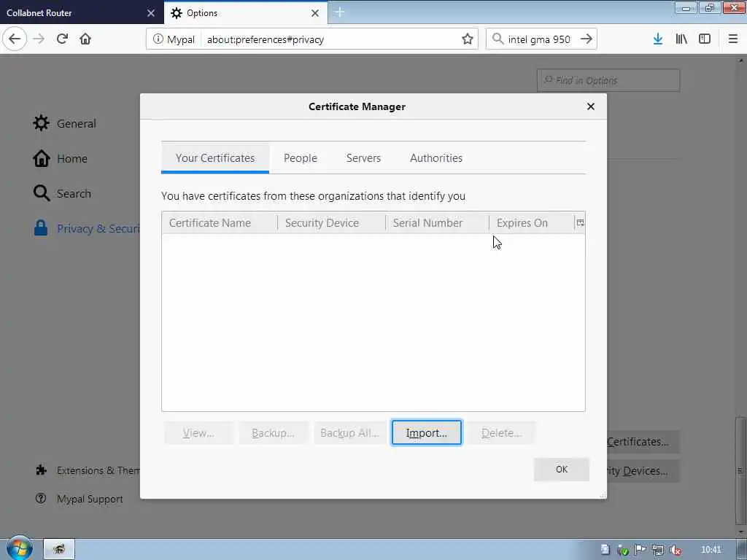This screenshot has height=560, width=747.
Task: Open the Servers certificates tab
Action: coord(363,158)
